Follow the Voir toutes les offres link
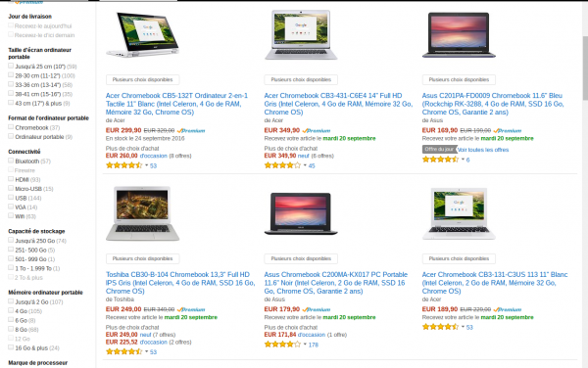This screenshot has height=368, width=588. click(x=483, y=150)
